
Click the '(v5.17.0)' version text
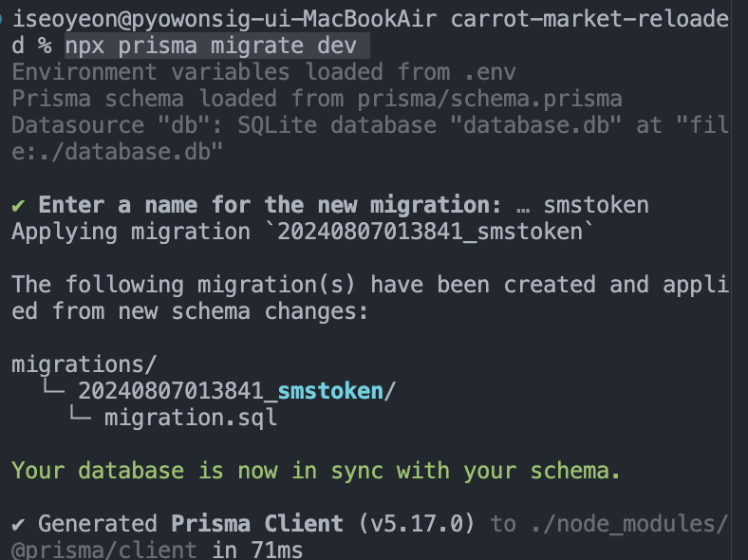pyautogui.click(x=416, y=524)
